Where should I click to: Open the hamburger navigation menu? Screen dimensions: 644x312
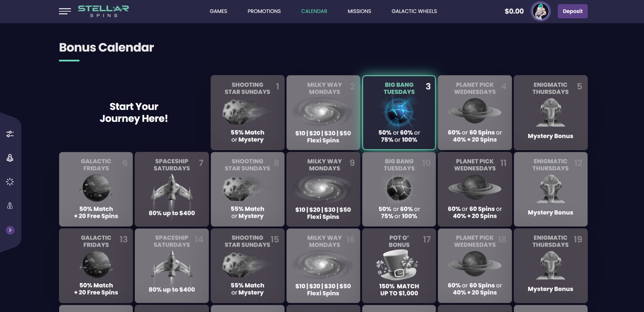pyautogui.click(x=64, y=11)
